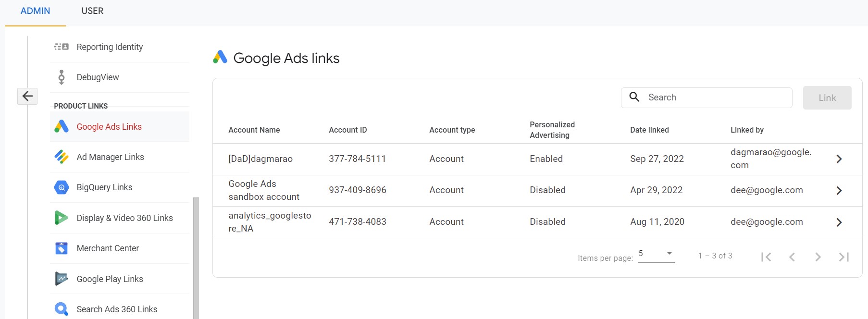Open details chevron for Google Ads sandbox account
The height and width of the screenshot is (319, 868).
[839, 191]
